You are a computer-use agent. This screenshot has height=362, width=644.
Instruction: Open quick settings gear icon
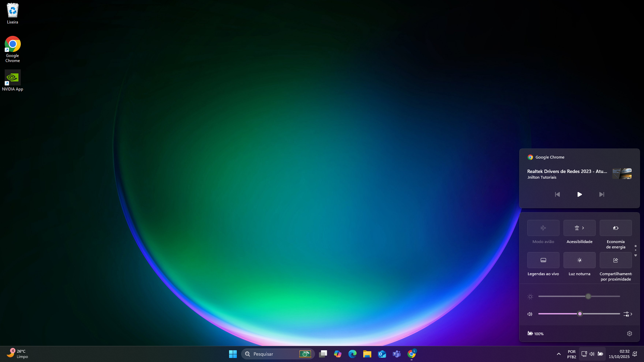tap(629, 334)
